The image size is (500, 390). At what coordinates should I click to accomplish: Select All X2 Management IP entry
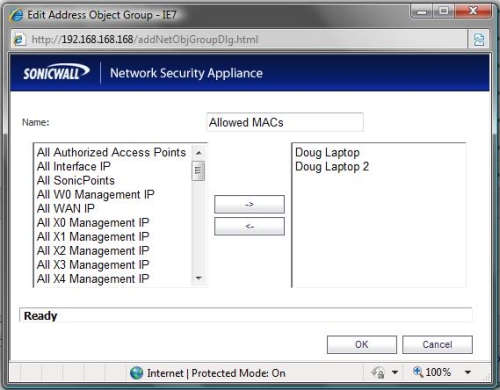[x=93, y=251]
